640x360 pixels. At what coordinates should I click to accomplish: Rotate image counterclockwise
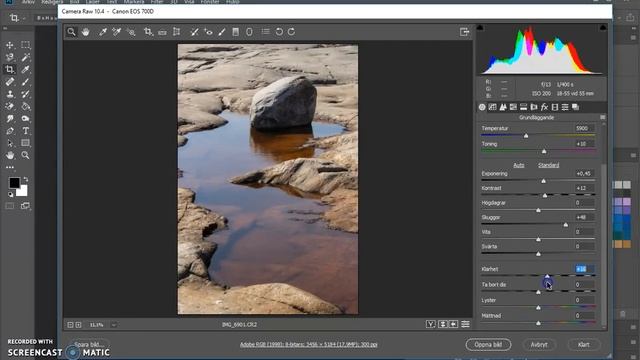279,32
